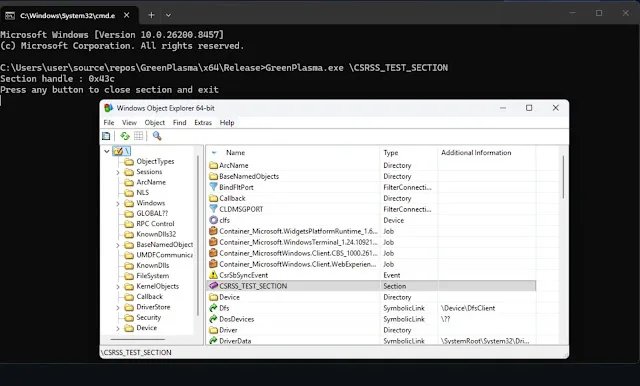Select the Callback directory list row

[372, 198]
